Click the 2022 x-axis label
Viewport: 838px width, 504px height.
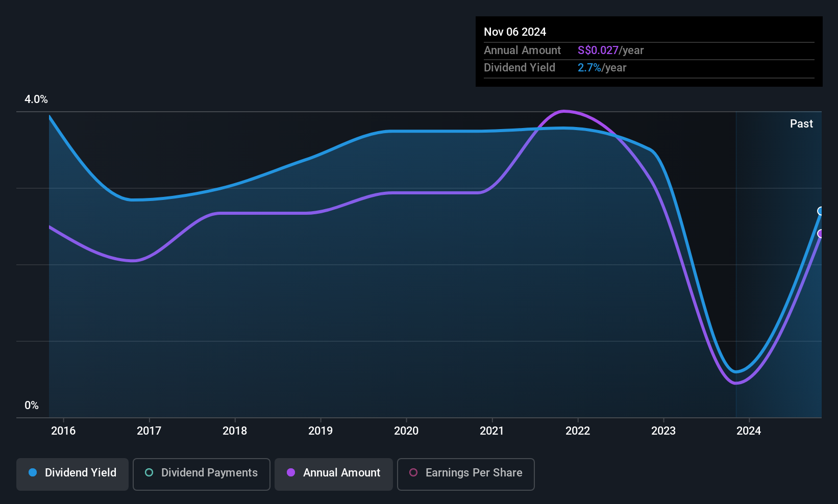click(578, 431)
